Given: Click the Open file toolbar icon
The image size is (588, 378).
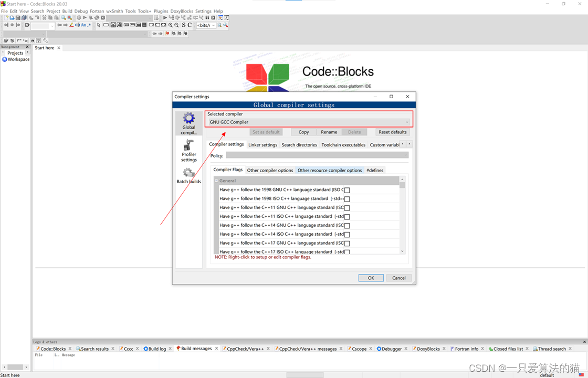Looking at the screenshot, I should tap(12, 18).
